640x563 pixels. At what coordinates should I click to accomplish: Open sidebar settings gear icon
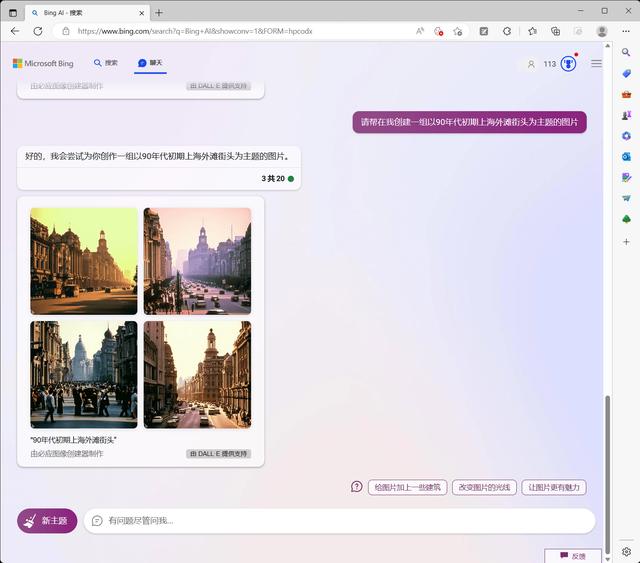tap(626, 551)
